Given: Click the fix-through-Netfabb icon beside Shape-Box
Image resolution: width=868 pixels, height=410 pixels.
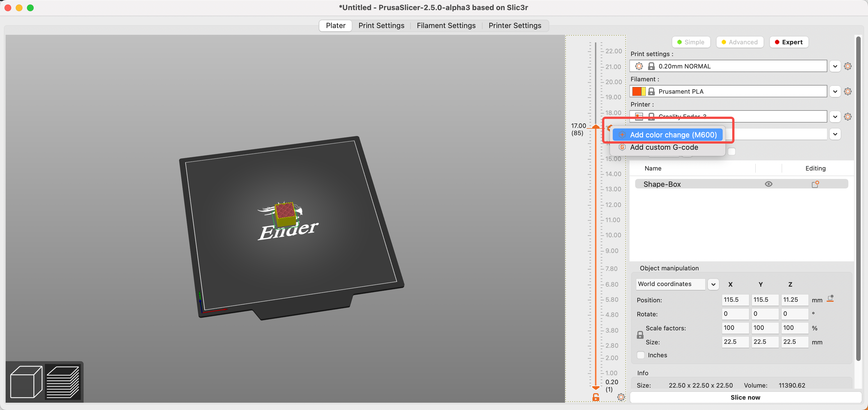Looking at the screenshot, I should 816,184.
